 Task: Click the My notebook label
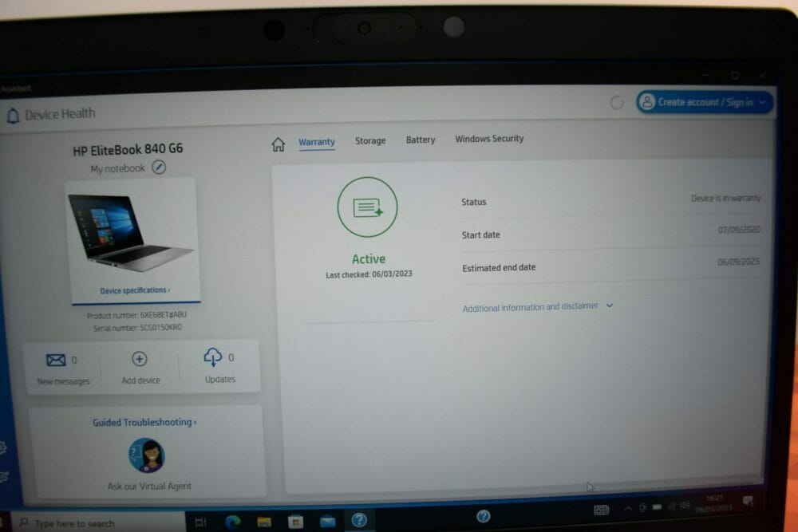[117, 168]
